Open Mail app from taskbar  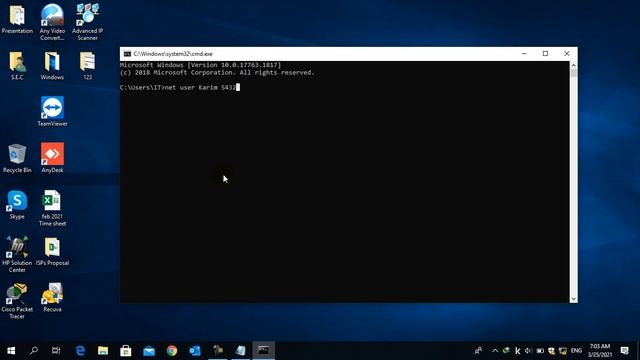click(x=149, y=351)
